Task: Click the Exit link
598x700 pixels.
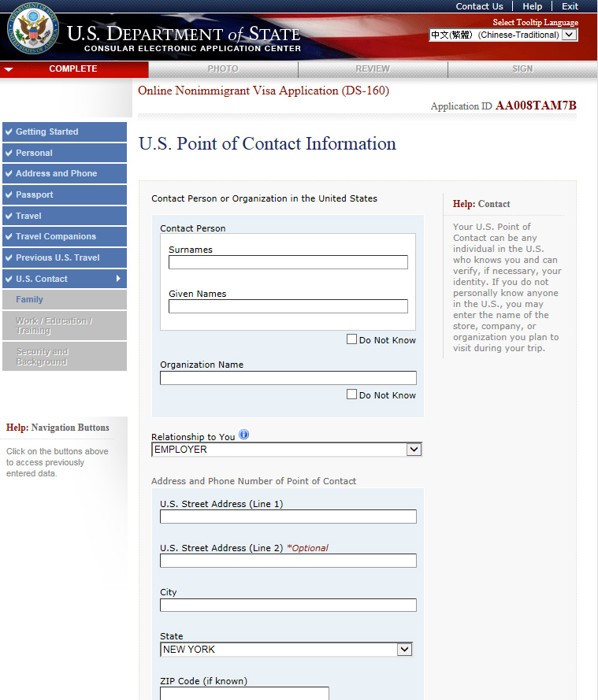Action: 570,6
